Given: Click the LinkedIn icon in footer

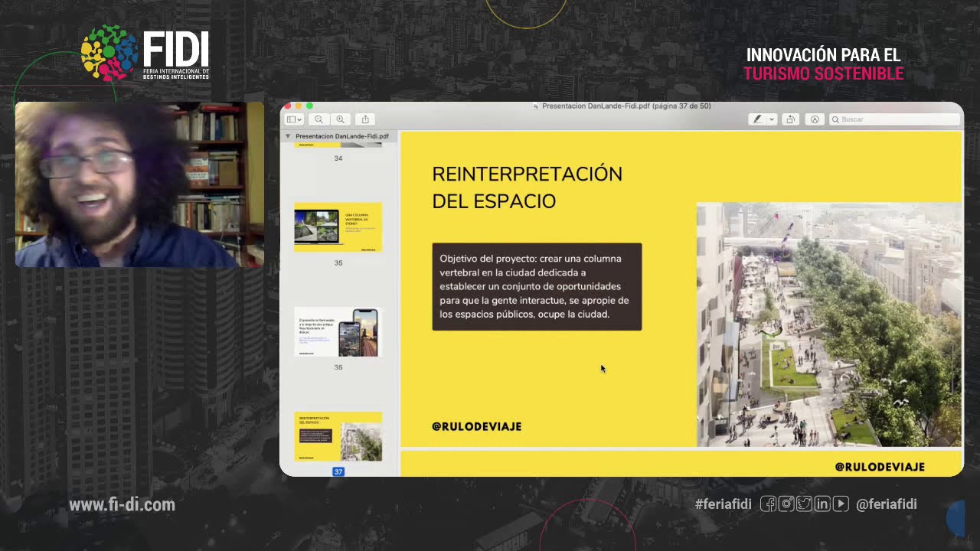Looking at the screenshot, I should click(x=822, y=504).
